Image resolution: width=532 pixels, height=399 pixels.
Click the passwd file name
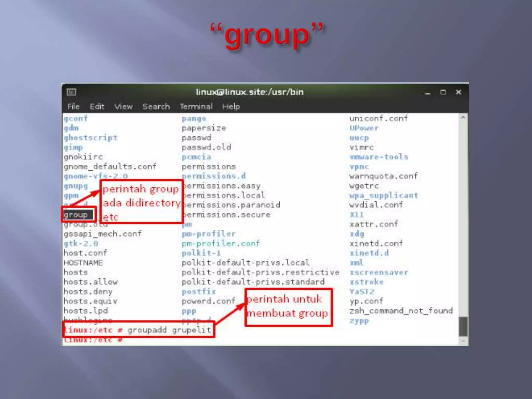pyautogui.click(x=196, y=138)
